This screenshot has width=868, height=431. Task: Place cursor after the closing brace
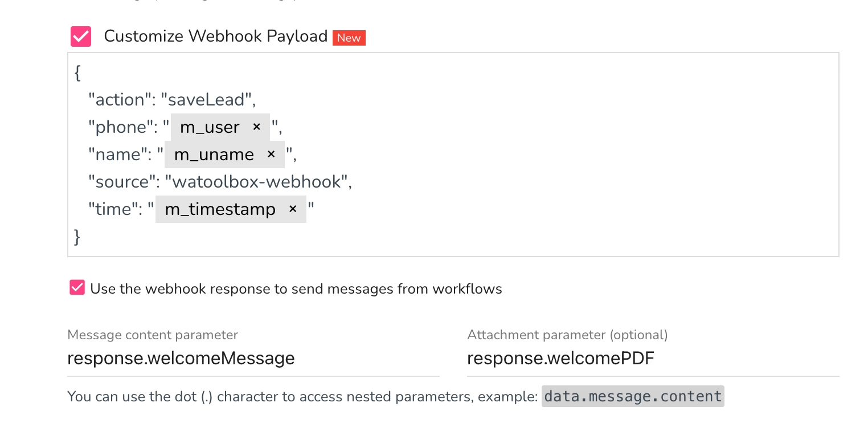pyautogui.click(x=81, y=237)
